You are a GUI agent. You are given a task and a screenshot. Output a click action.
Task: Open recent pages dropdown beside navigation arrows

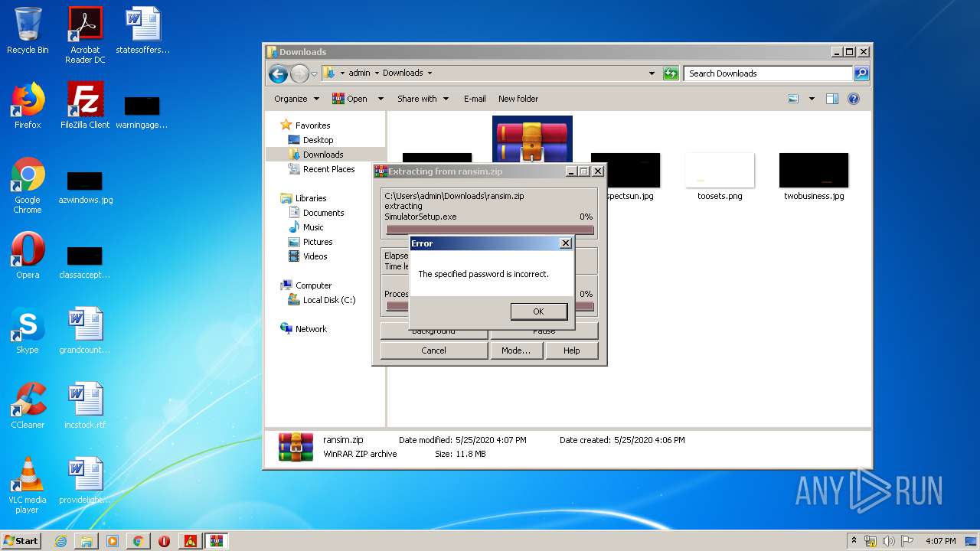(x=314, y=74)
